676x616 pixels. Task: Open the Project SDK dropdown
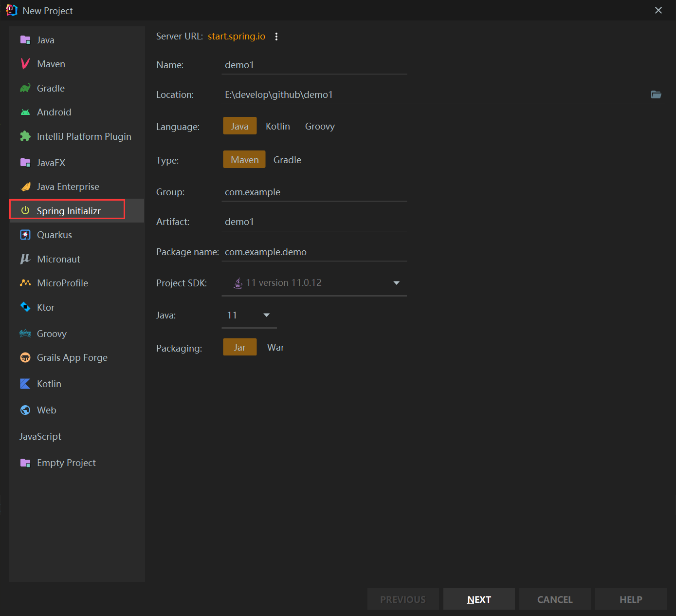tap(314, 283)
